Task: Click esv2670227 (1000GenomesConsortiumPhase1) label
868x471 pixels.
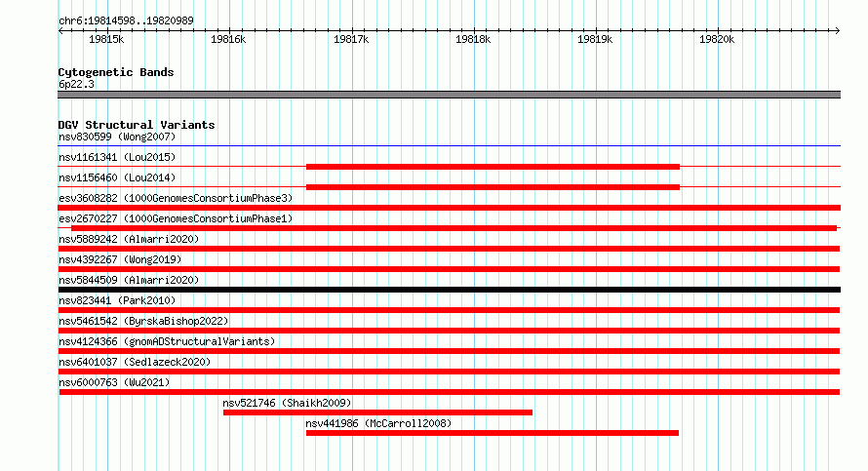Action: (x=176, y=218)
